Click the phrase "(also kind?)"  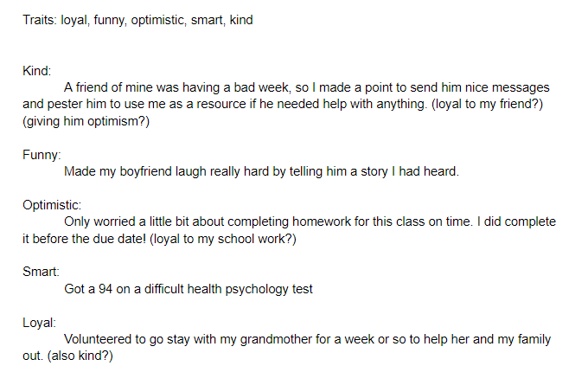pos(80,356)
